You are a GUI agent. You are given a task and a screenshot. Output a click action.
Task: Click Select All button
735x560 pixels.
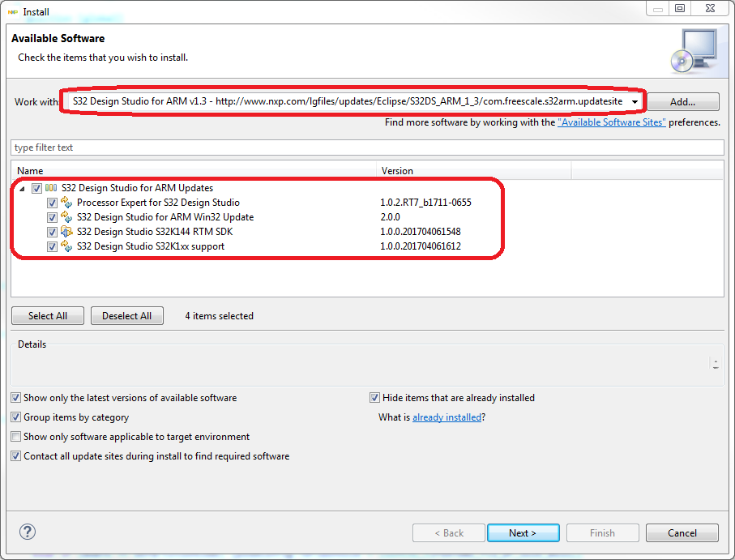48,316
